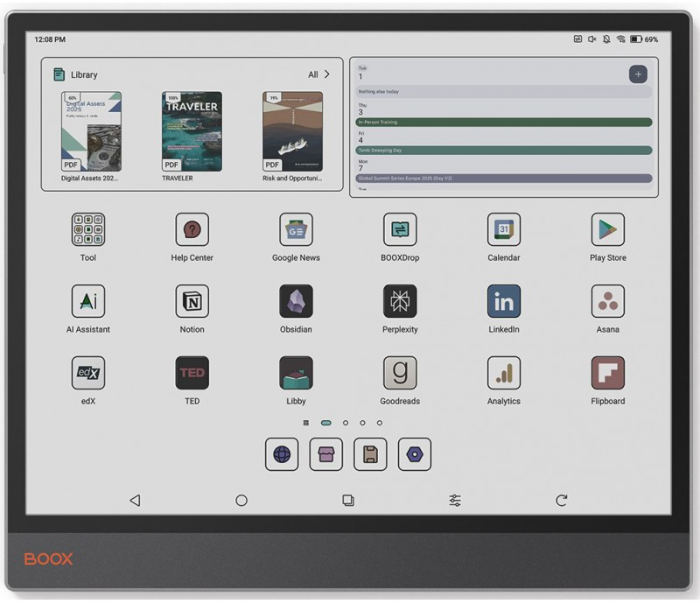
Task: Open Notion app
Action: tap(192, 301)
